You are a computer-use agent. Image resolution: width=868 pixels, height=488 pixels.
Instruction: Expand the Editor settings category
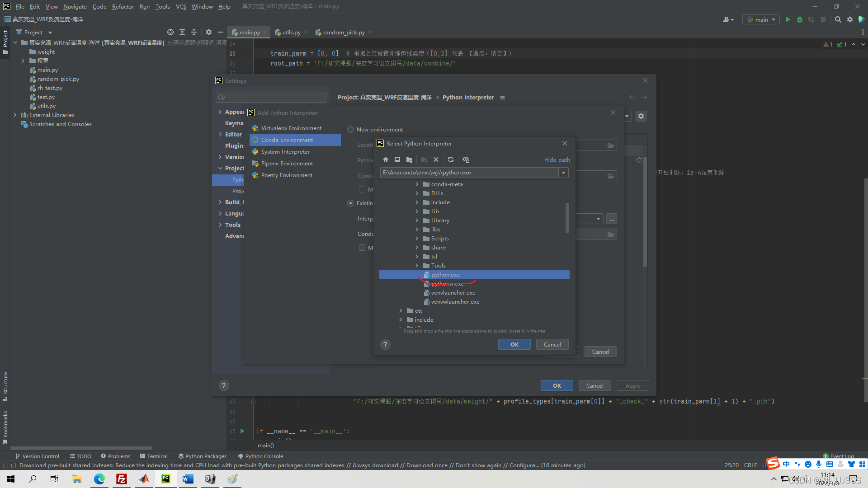click(x=220, y=134)
